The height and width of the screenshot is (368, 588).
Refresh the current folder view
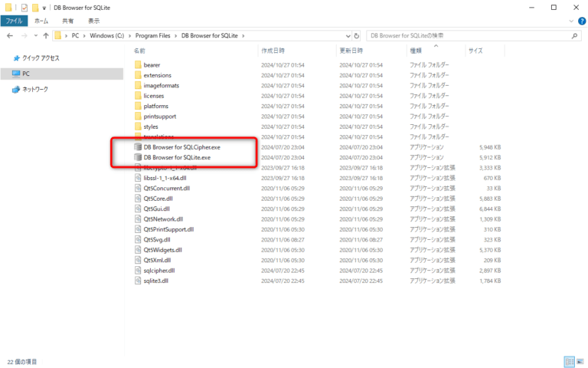pos(357,36)
